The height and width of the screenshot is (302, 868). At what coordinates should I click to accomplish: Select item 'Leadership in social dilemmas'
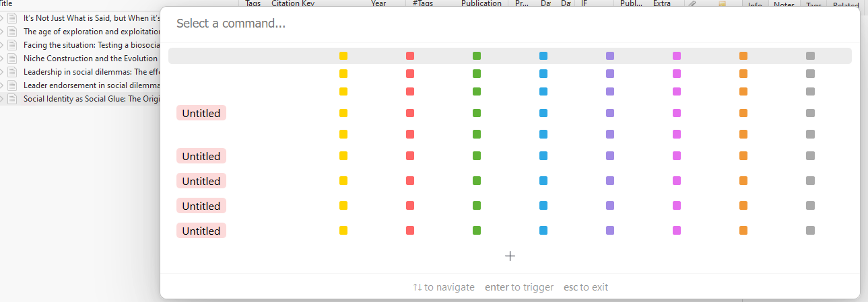92,72
